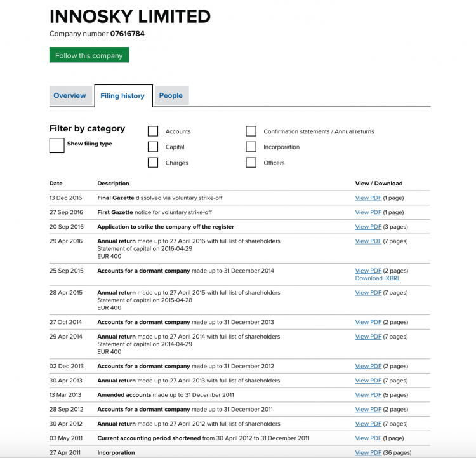
Task: View PDF of 28 Apr 2015 Annual return
Action: (368, 293)
